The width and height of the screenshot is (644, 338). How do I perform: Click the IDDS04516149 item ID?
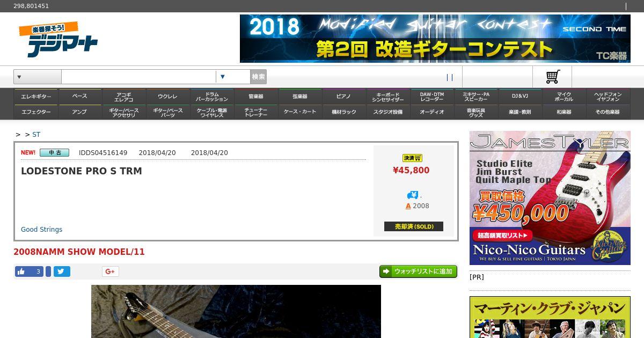(x=103, y=153)
